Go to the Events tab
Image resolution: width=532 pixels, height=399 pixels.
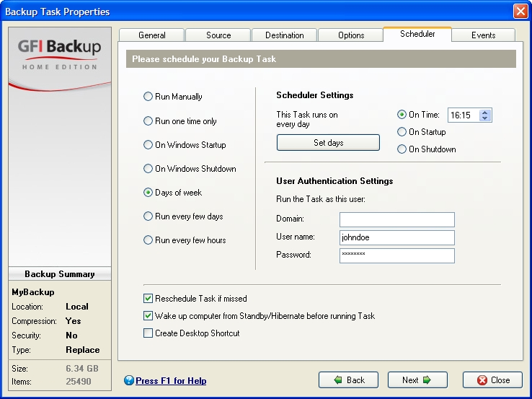(483, 35)
